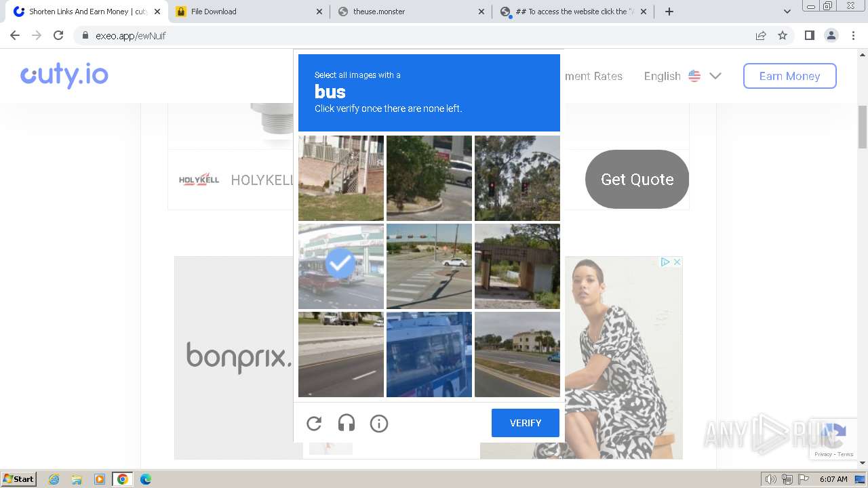This screenshot has width=868, height=488.
Task: Go forward in browser history
Action: coord(37,35)
